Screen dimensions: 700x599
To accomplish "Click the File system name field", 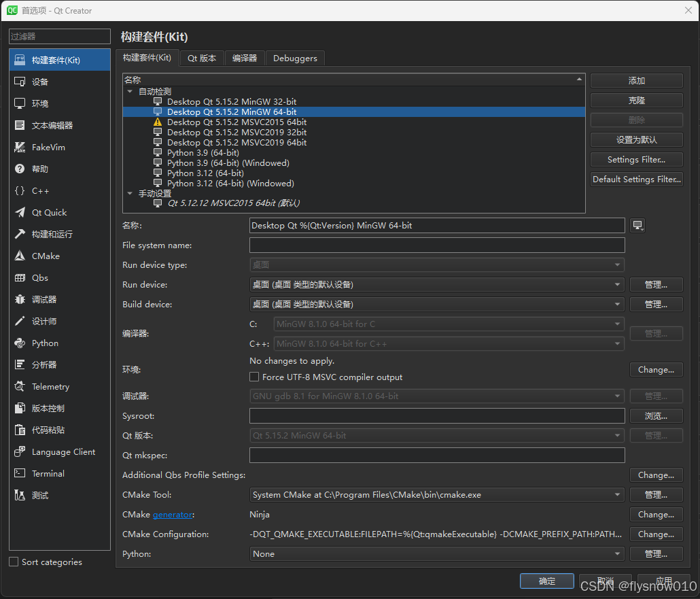I will click(437, 245).
